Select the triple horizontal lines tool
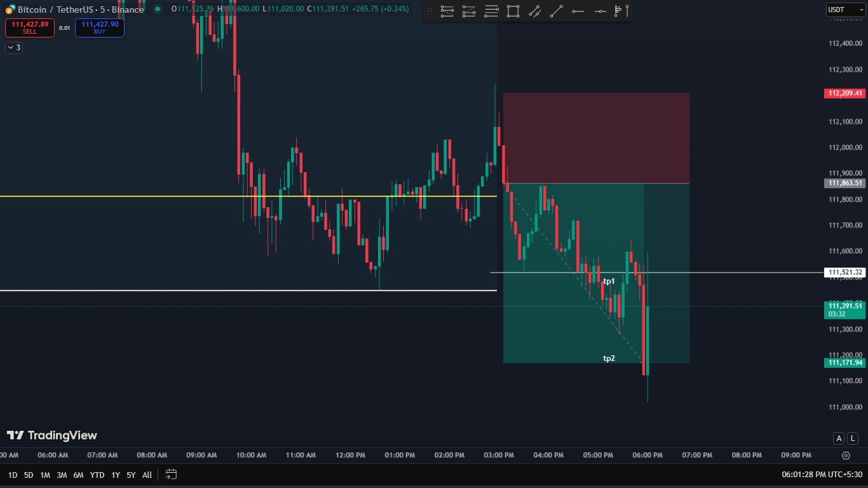This screenshot has width=868, height=488. click(x=491, y=11)
